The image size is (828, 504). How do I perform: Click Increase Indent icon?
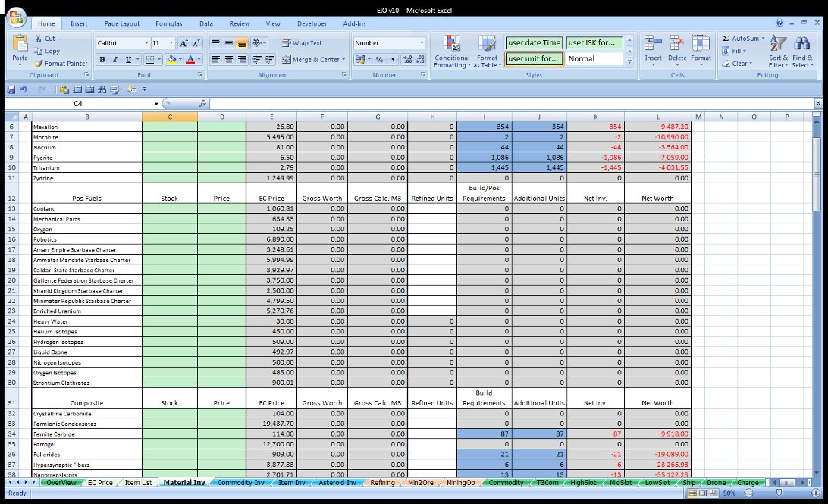click(x=270, y=60)
